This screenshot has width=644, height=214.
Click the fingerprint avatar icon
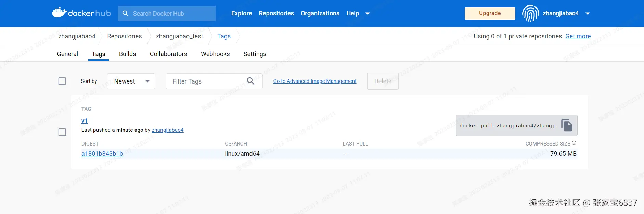point(530,13)
